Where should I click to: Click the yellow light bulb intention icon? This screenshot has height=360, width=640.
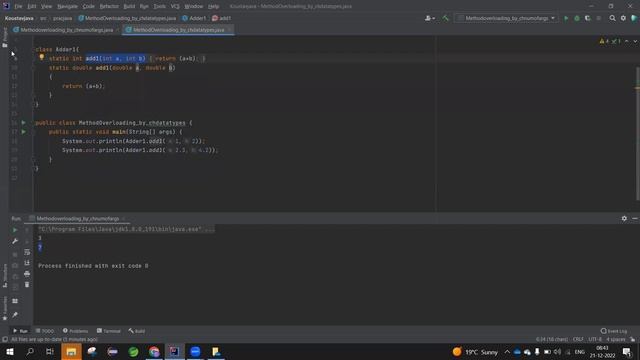[x=41, y=58]
